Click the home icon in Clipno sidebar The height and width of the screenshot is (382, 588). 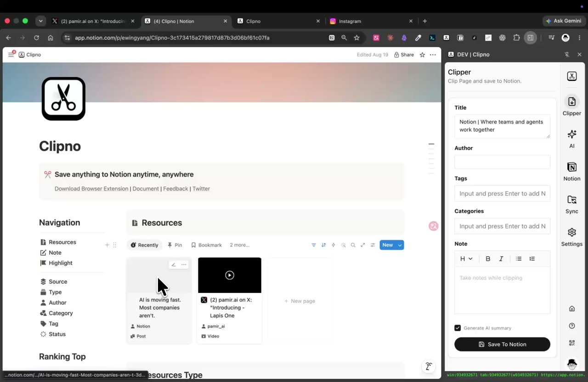(x=572, y=309)
